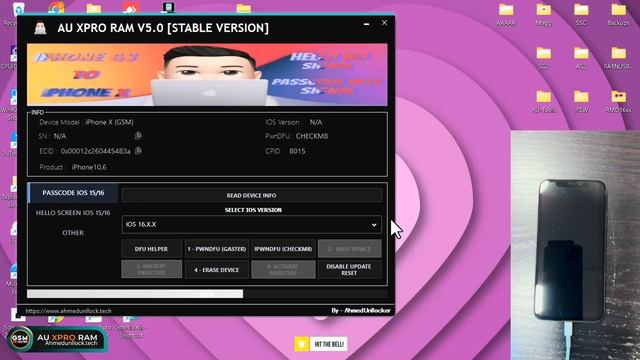Switch to PASSCODE IOS 15/16 tab

(x=73, y=193)
